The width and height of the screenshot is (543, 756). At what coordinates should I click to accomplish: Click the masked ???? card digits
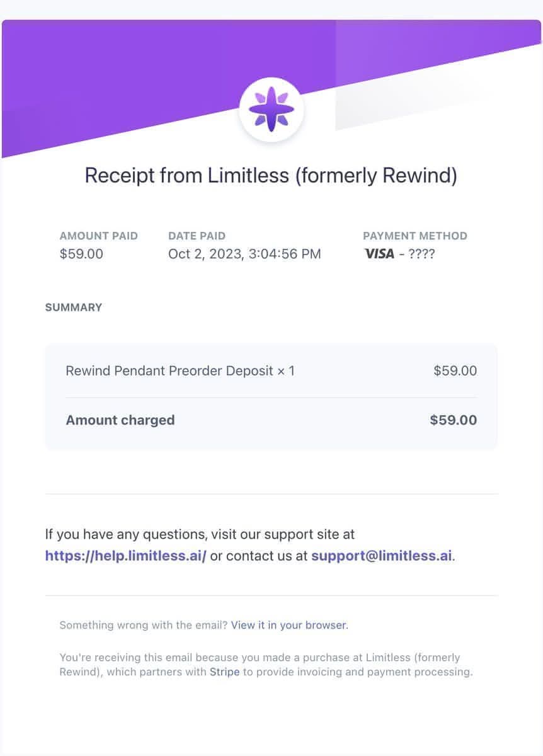(421, 254)
